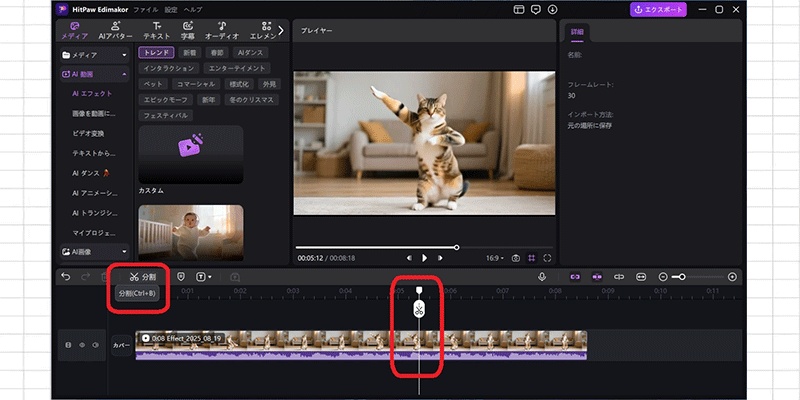Zoom out the timeline with minus icon
Image resolution: width=800 pixels, height=400 pixels.
[x=663, y=277]
